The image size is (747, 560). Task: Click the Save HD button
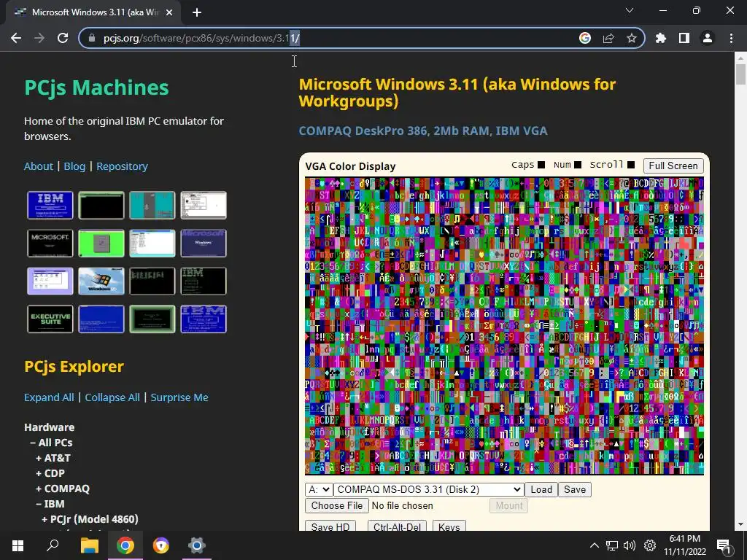pos(330,526)
